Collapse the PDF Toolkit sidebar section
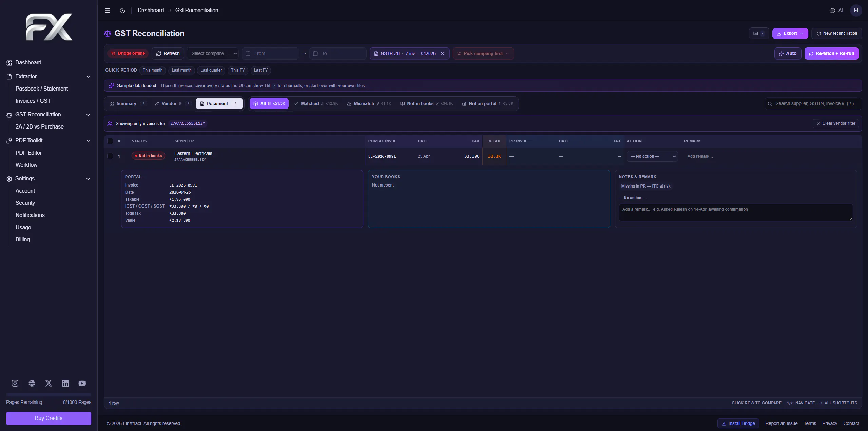 point(88,141)
